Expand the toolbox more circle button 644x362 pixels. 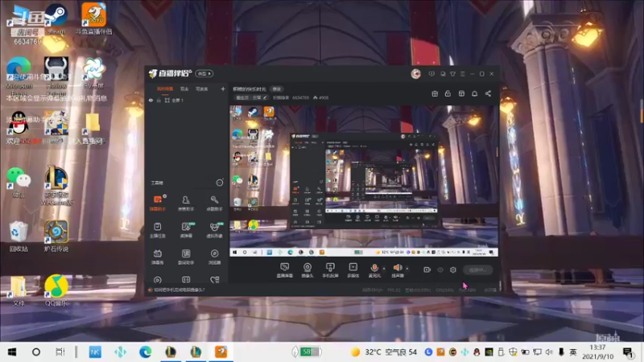(220, 183)
